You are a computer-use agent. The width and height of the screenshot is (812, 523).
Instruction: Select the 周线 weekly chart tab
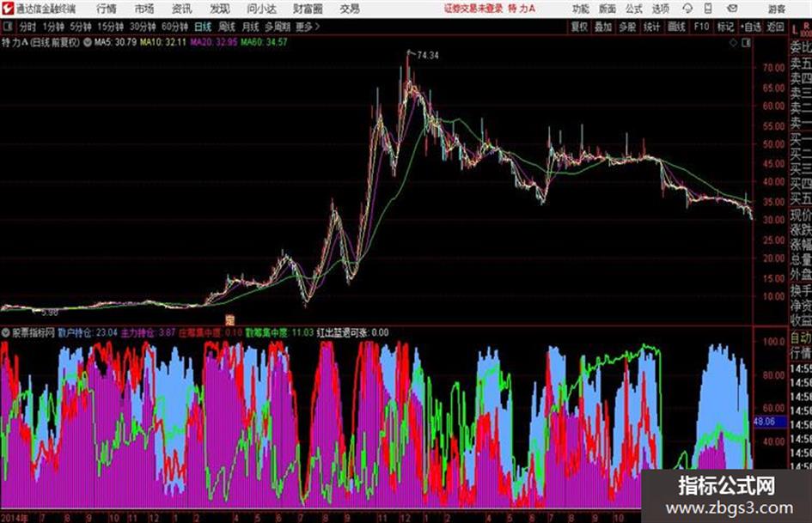[x=227, y=27]
